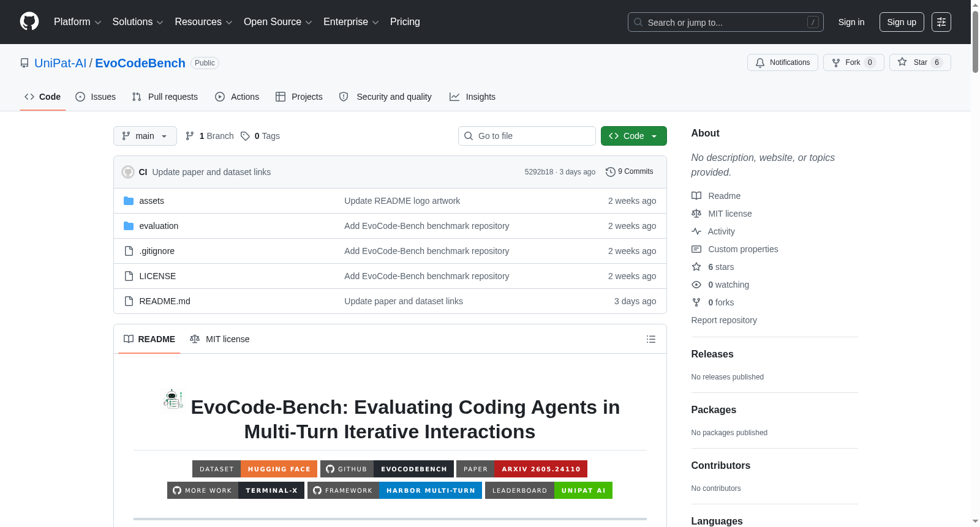Click the .gitignore file icon
The width and height of the screenshot is (980, 527).
tap(129, 251)
